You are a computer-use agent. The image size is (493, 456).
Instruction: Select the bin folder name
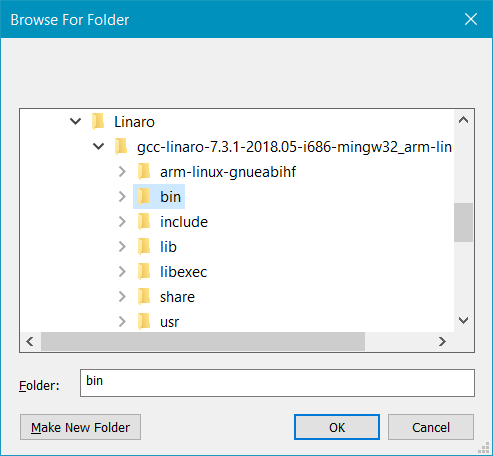click(170, 197)
